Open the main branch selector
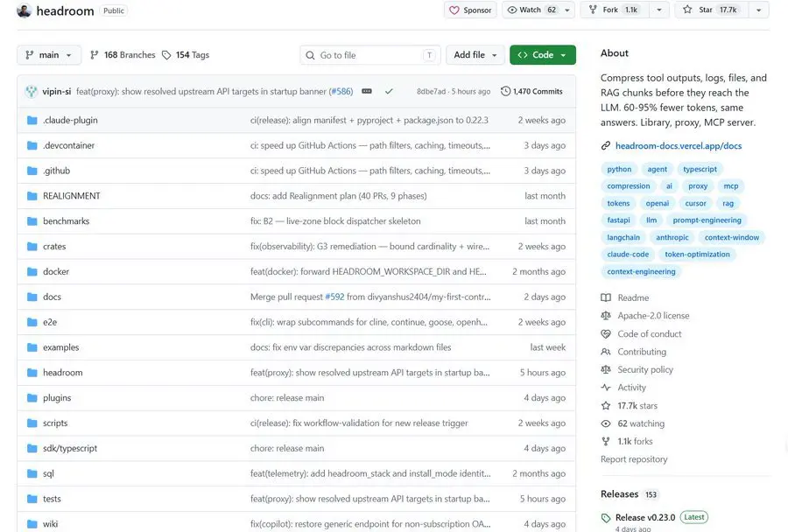This screenshot has width=788, height=532. 49,55
